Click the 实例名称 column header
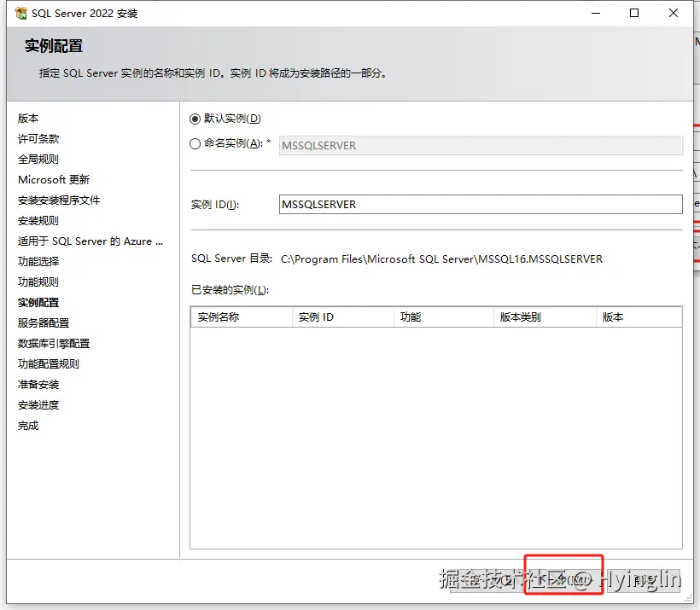Screen dimensions: 700x610 click(x=242, y=317)
